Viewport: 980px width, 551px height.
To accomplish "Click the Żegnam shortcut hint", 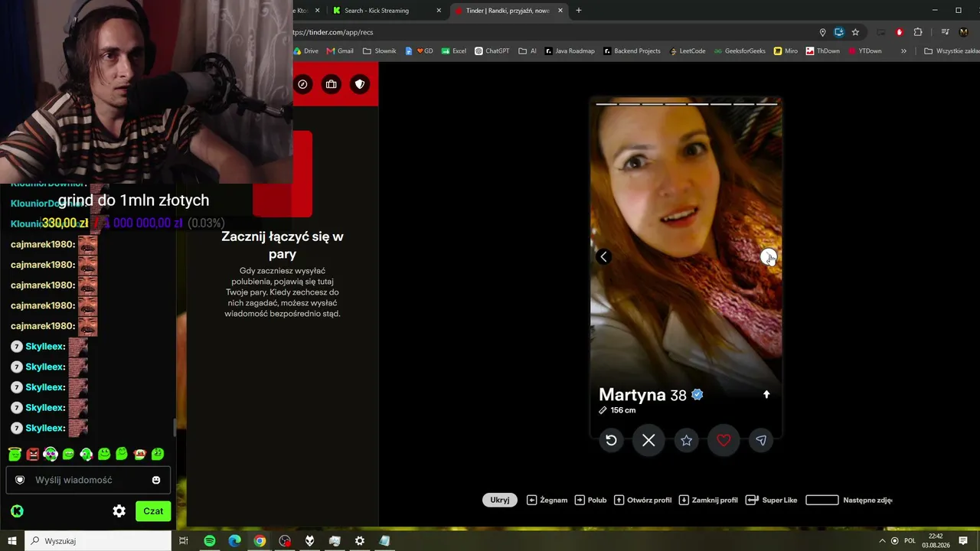I will (x=547, y=500).
